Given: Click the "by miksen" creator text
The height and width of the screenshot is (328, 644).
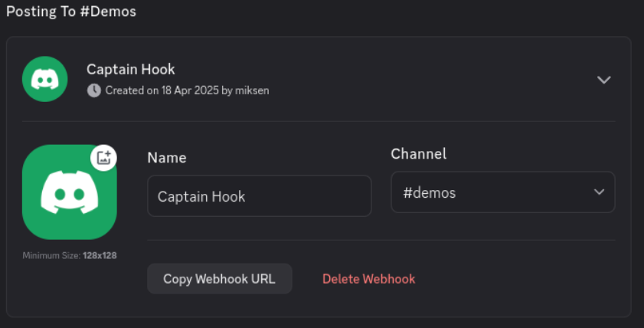Looking at the screenshot, I should 245,90.
